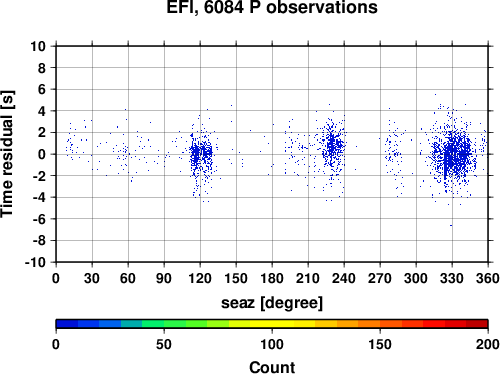500x374 pixels.
Task: Click the data cluster near seaz 230
Action: pyautogui.click(x=332, y=147)
